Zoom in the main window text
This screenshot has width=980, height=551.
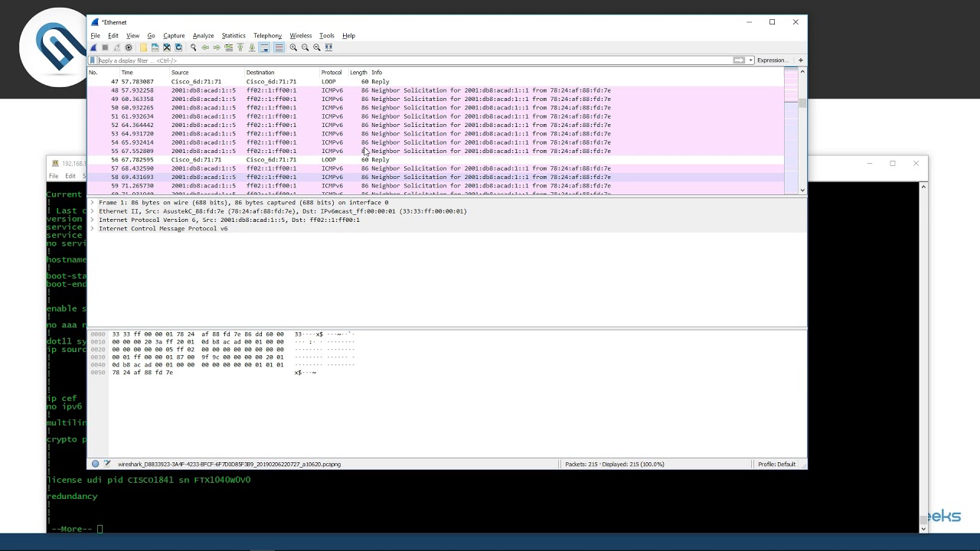[x=293, y=47]
